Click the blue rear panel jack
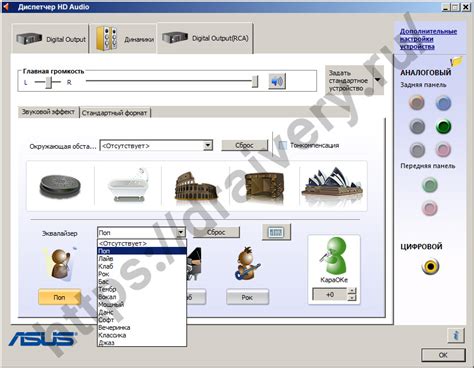This screenshot has height=368, width=474. tap(443, 103)
